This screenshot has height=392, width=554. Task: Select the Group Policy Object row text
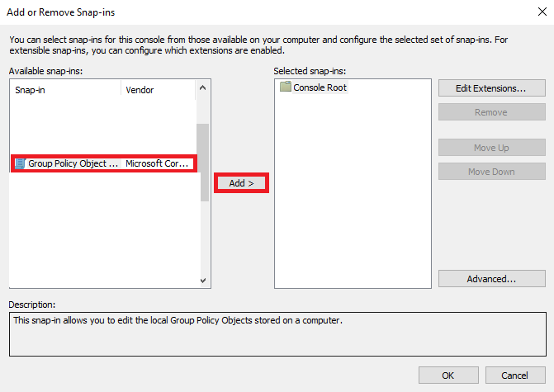tap(73, 163)
